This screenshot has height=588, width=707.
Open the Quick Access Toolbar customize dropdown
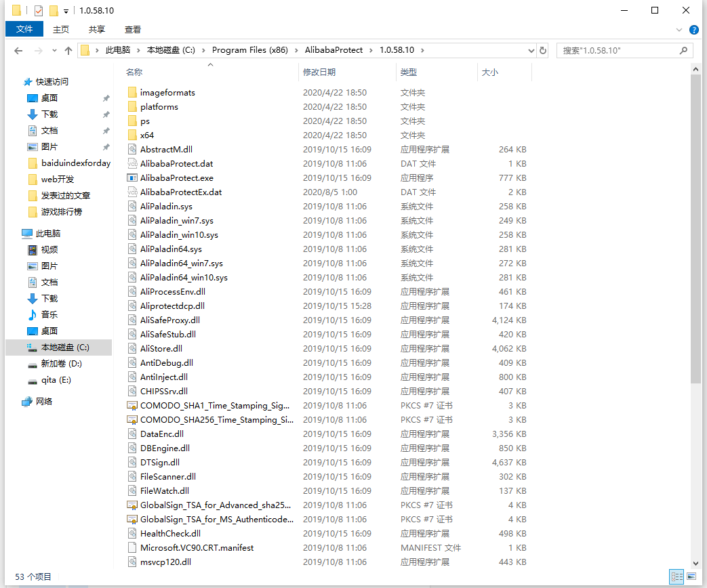click(66, 11)
